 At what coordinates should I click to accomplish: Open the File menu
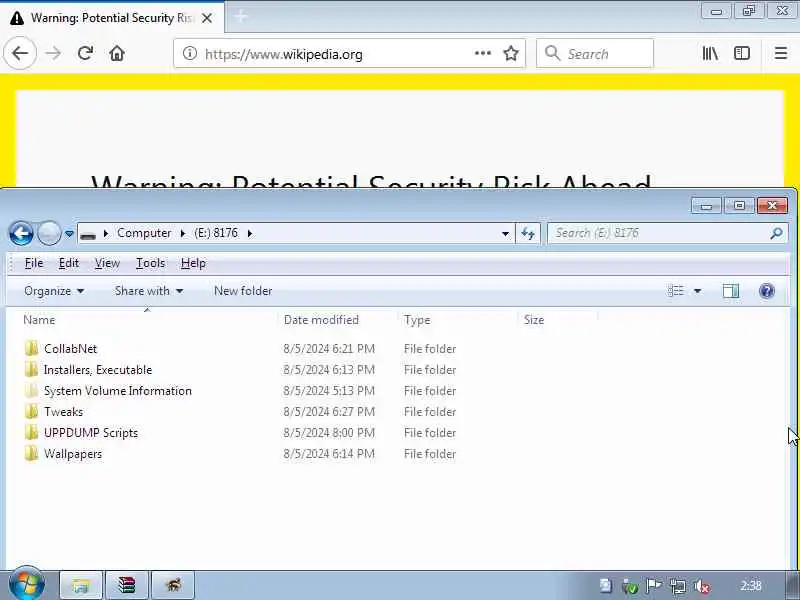pos(34,263)
